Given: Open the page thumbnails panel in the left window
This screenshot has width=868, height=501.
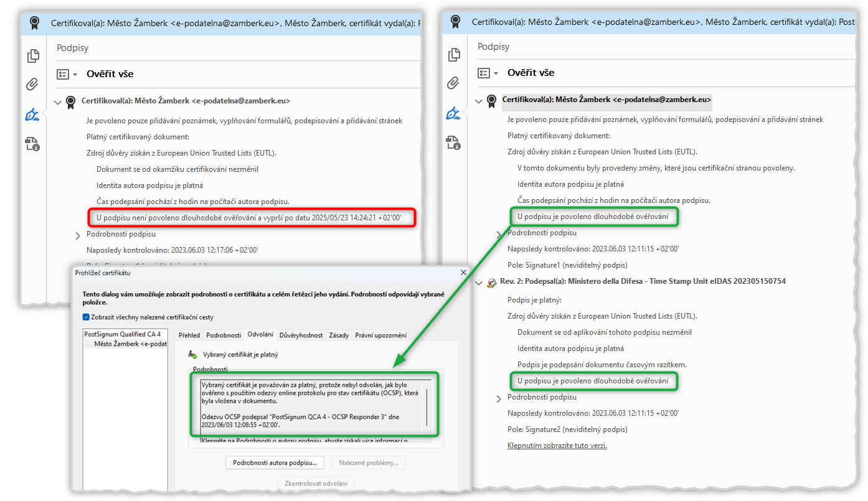Looking at the screenshot, I should 33,56.
